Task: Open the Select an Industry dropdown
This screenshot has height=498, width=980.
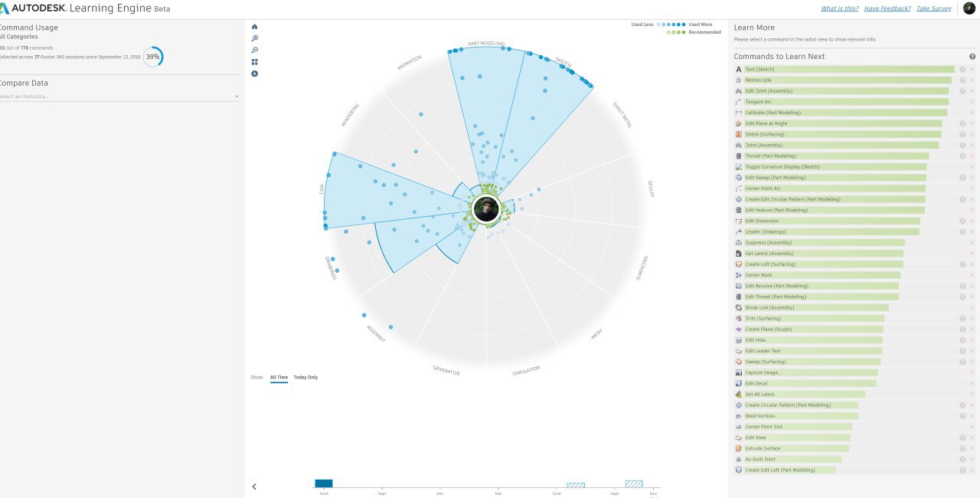Action: [x=119, y=97]
